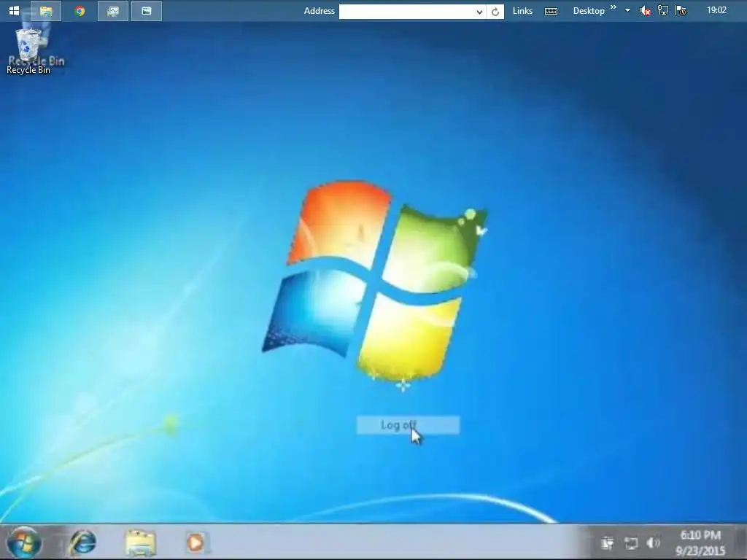Open the Desktop toolbar label
The width and height of the screenshot is (747, 560).
click(589, 11)
